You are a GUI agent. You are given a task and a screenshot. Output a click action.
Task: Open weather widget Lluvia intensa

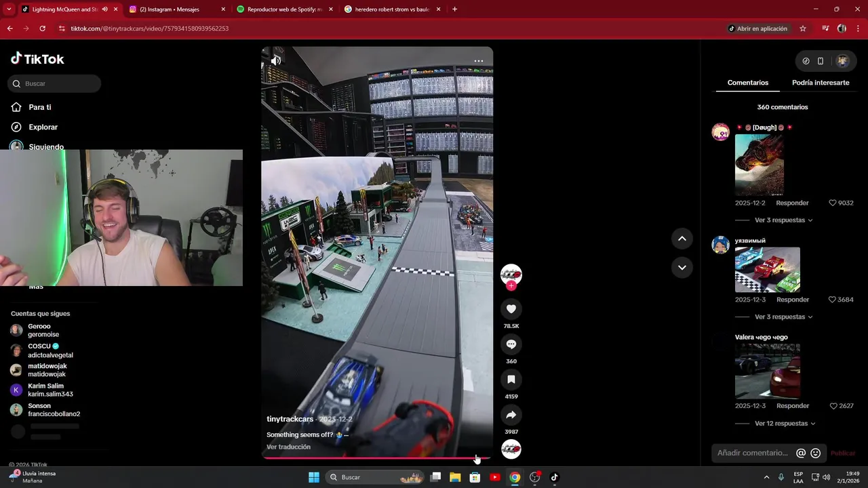coord(34,477)
